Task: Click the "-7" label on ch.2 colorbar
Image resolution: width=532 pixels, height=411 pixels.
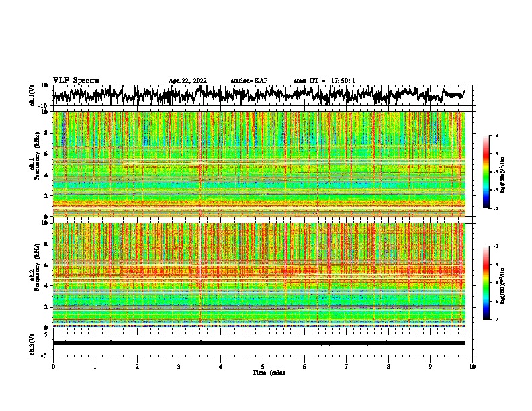Action: [x=496, y=319]
